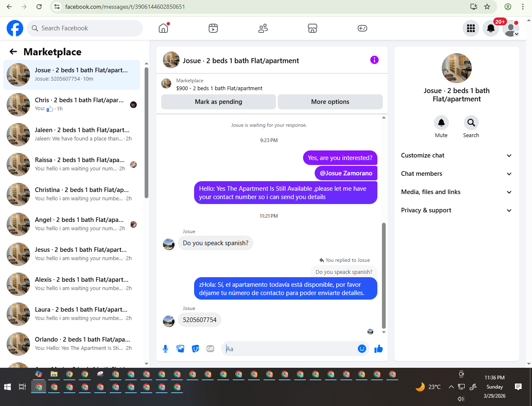Open the Facebook Home icon
The height and width of the screenshot is (406, 532).
(x=163, y=28)
